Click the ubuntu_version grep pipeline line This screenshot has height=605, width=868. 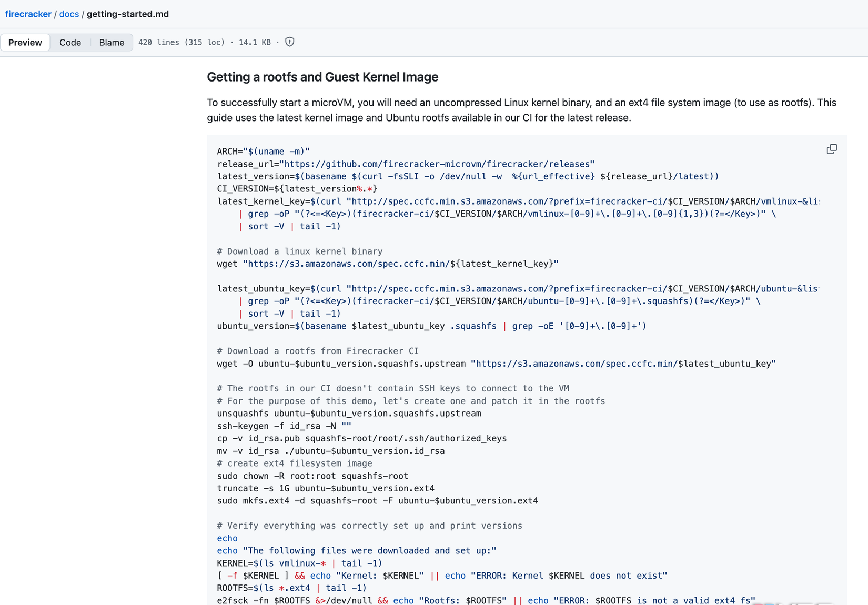(x=431, y=326)
